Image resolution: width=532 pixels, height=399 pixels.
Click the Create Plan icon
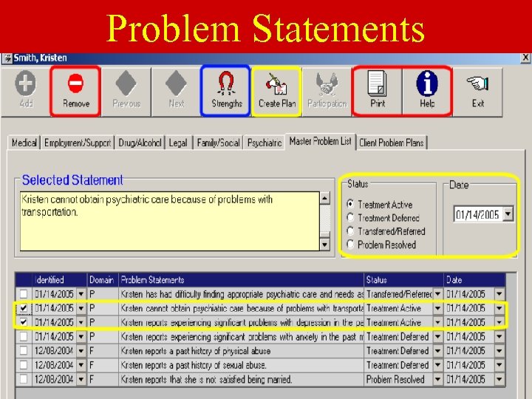tap(276, 83)
